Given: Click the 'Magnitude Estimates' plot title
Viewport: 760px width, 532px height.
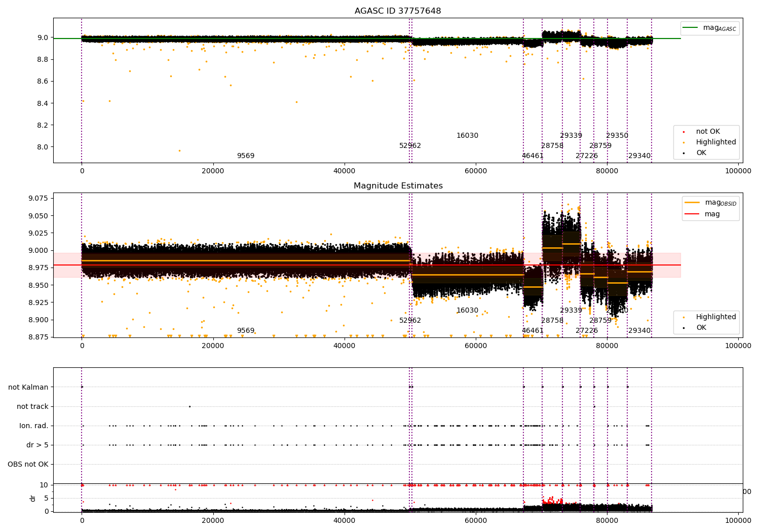Looking at the screenshot, I should pos(398,186).
